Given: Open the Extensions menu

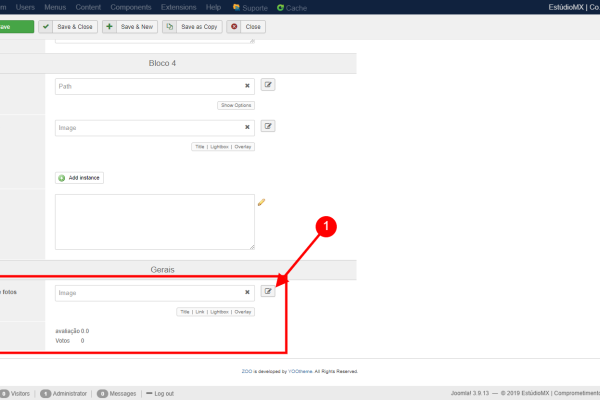Looking at the screenshot, I should tap(179, 7).
